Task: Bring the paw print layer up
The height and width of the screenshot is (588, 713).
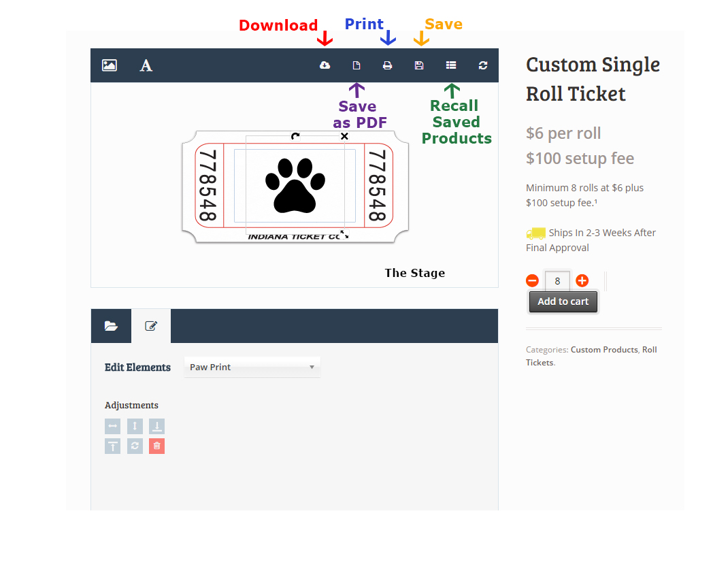Action: pyautogui.click(x=113, y=446)
